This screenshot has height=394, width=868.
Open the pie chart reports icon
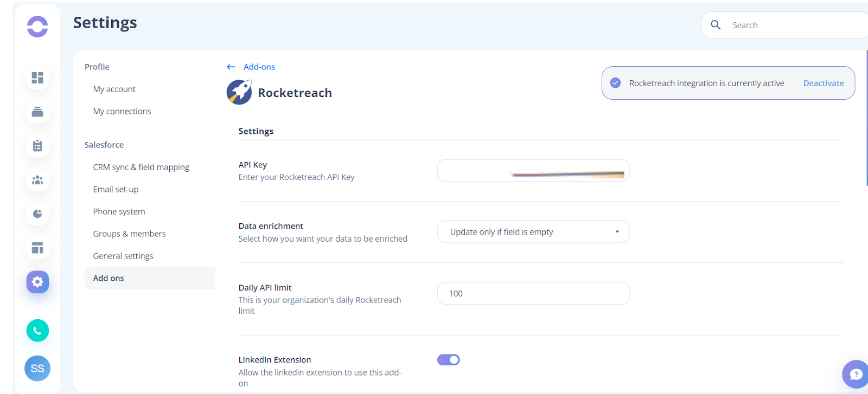click(37, 214)
